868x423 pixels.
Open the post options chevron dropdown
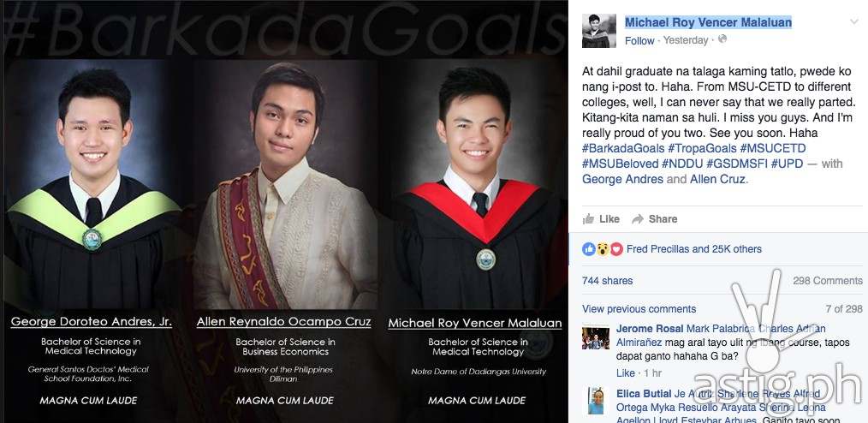pyautogui.click(x=853, y=21)
